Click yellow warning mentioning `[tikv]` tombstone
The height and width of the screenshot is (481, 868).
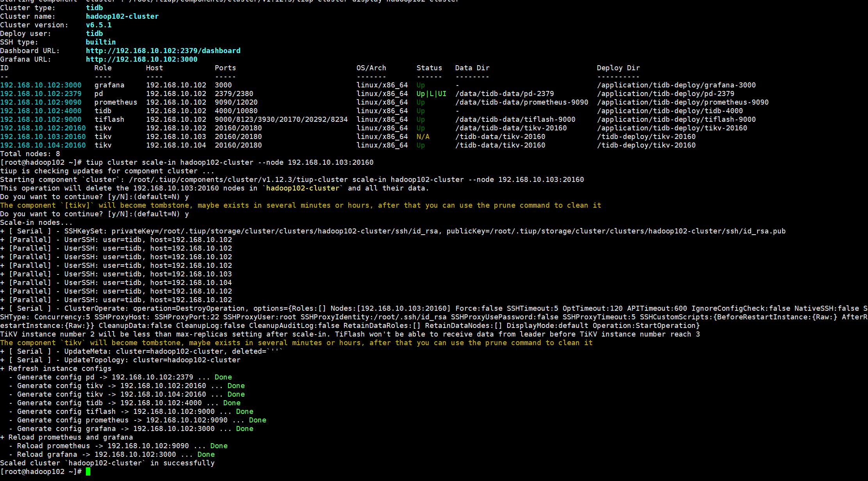(301, 205)
